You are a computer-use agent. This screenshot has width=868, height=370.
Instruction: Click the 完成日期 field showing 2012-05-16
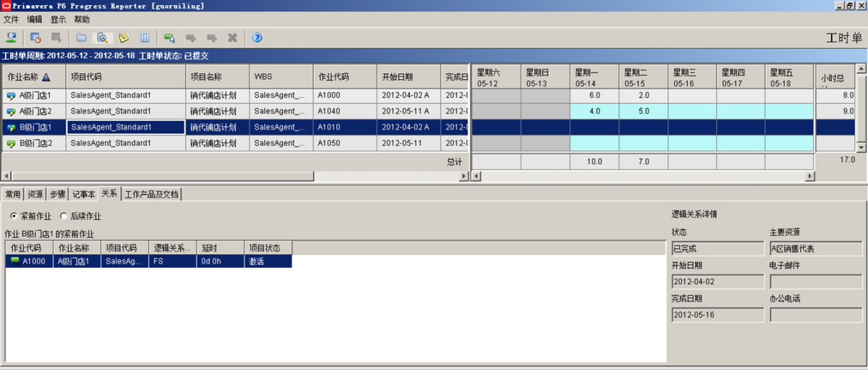click(718, 315)
